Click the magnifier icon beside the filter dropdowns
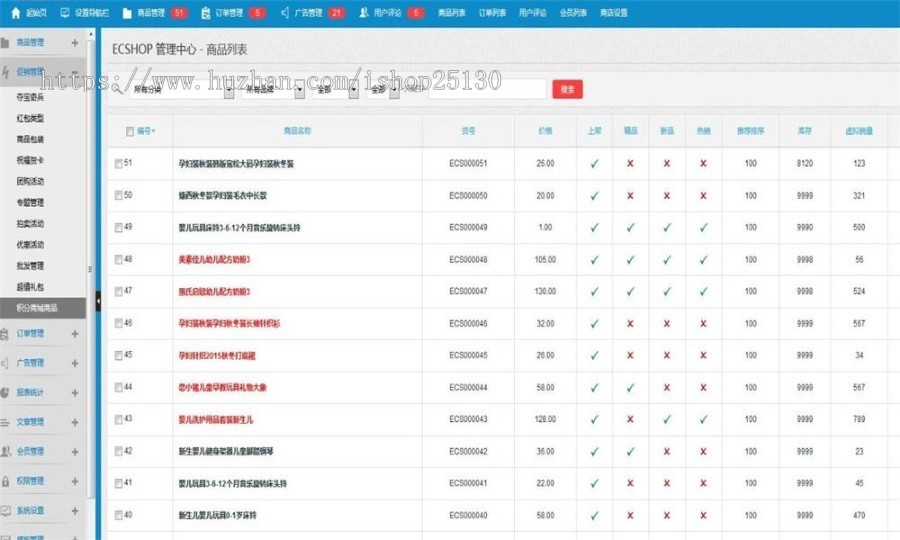 [118, 89]
